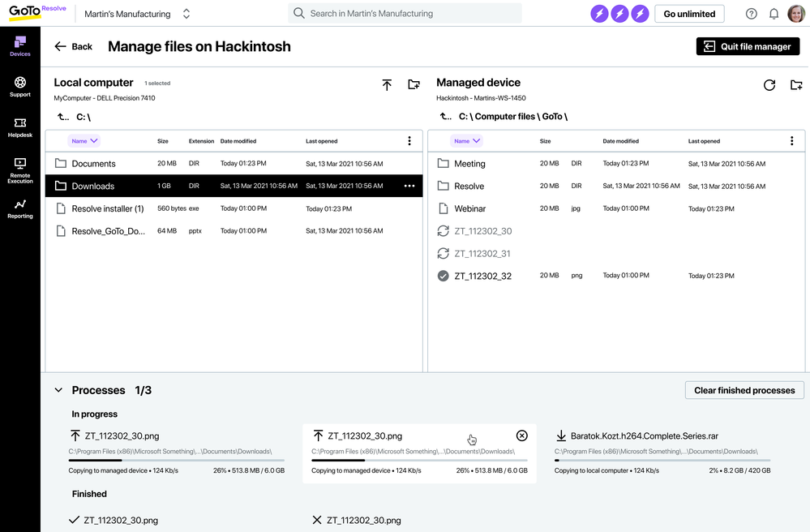810x532 pixels.
Task: Click progress bar of first ZT_112302_30.png upload
Action: pyautogui.click(x=176, y=460)
